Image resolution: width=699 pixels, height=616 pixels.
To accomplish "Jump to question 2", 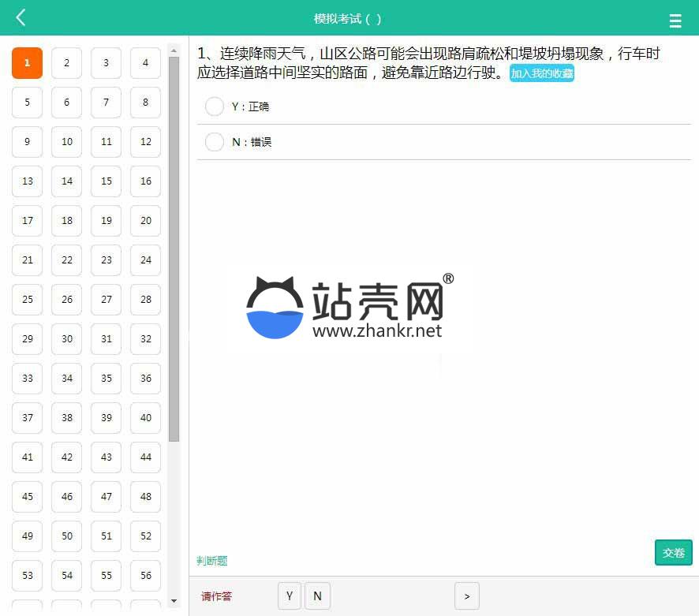I will (67, 63).
